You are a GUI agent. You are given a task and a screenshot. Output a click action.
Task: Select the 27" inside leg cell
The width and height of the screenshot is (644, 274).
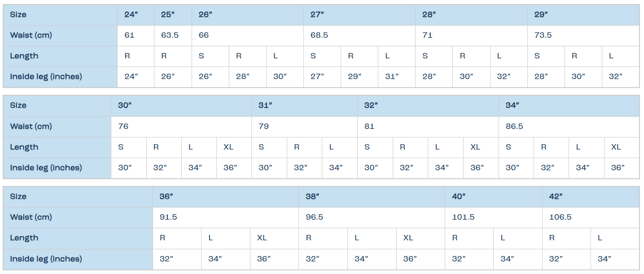317,76
